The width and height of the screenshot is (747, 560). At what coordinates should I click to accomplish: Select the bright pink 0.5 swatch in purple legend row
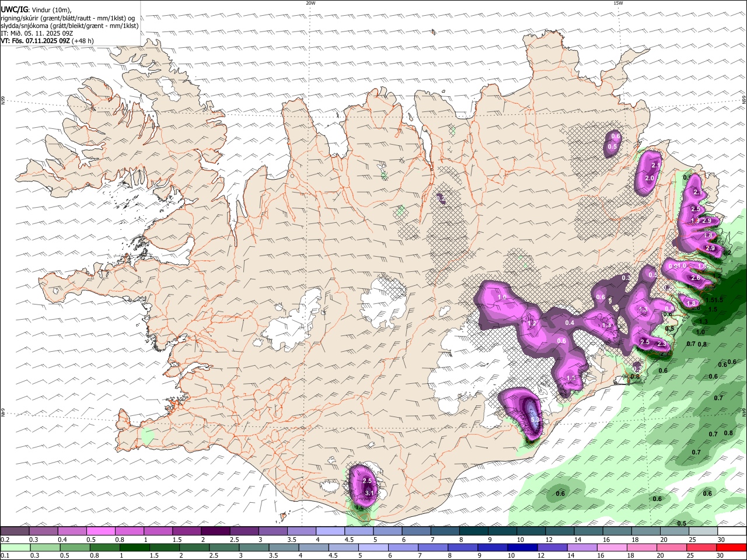click(100, 531)
